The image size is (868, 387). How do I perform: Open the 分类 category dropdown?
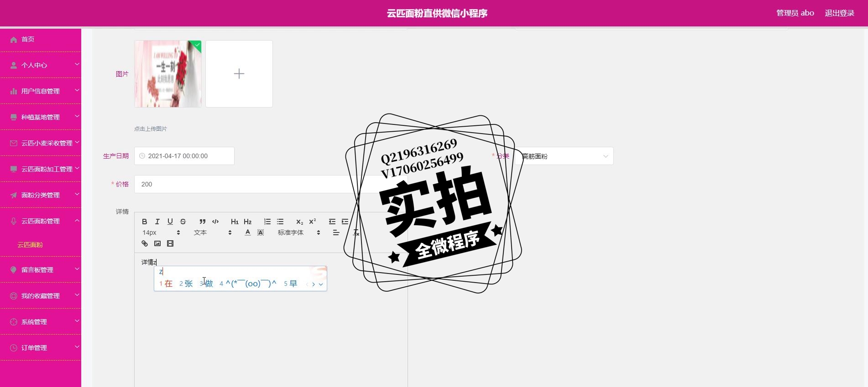click(x=564, y=156)
